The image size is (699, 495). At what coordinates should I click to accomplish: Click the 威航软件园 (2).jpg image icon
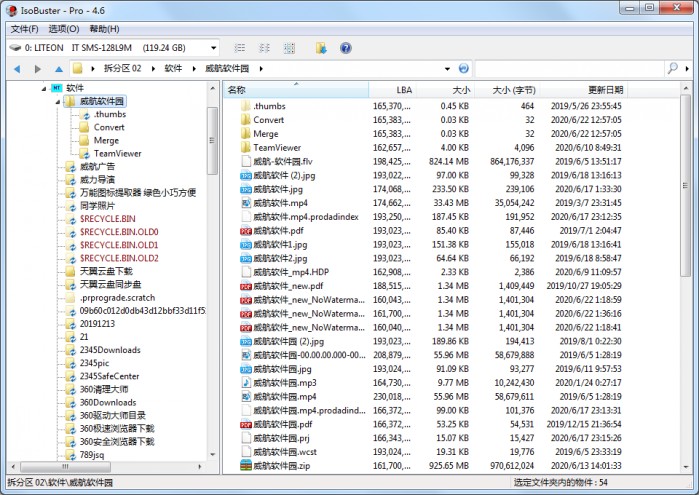coord(246,341)
